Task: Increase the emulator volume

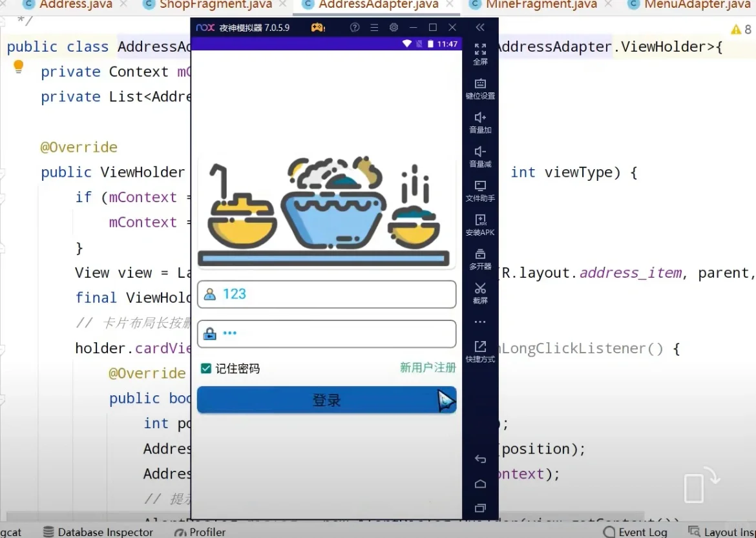Action: point(480,123)
